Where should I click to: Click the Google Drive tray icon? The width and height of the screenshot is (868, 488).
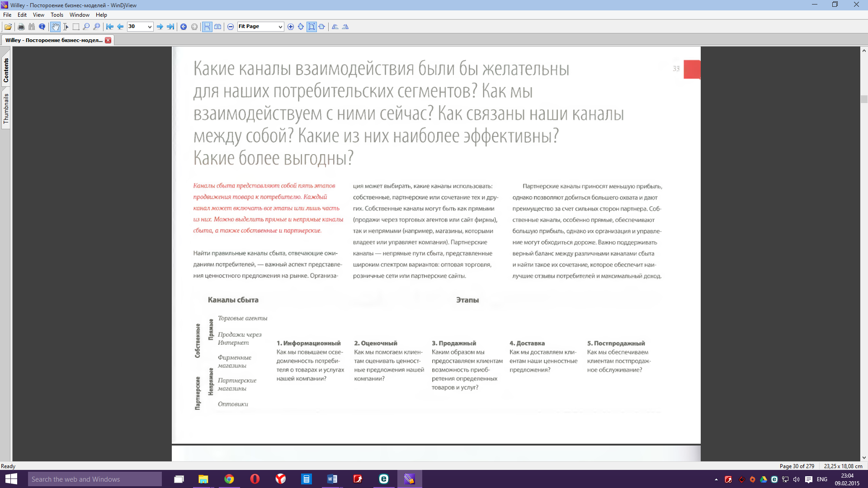pos(764,479)
